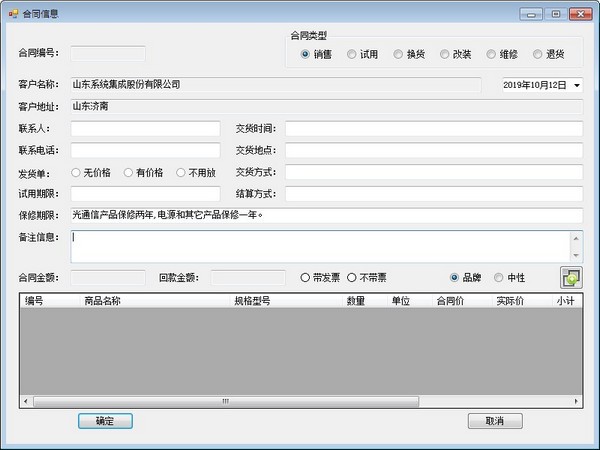The width and height of the screenshot is (600, 450).
Task: Select the 试用 contract type
Action: pyautogui.click(x=362, y=54)
